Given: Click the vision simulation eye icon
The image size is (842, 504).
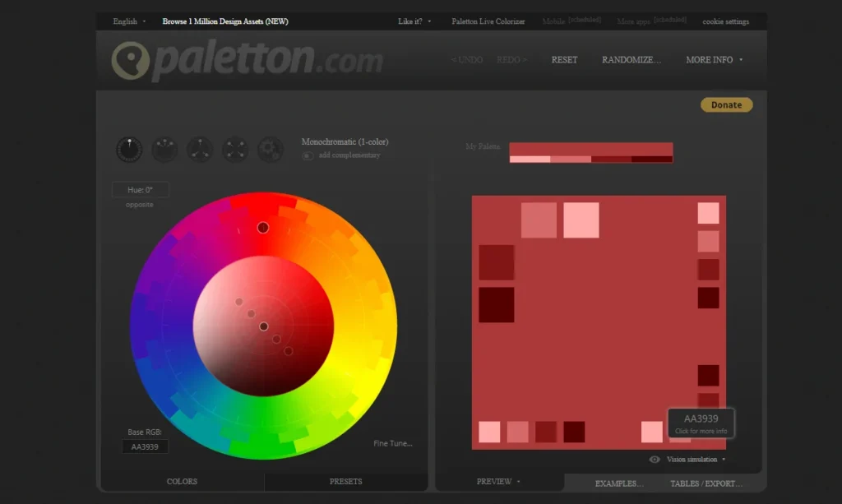Looking at the screenshot, I should [655, 460].
